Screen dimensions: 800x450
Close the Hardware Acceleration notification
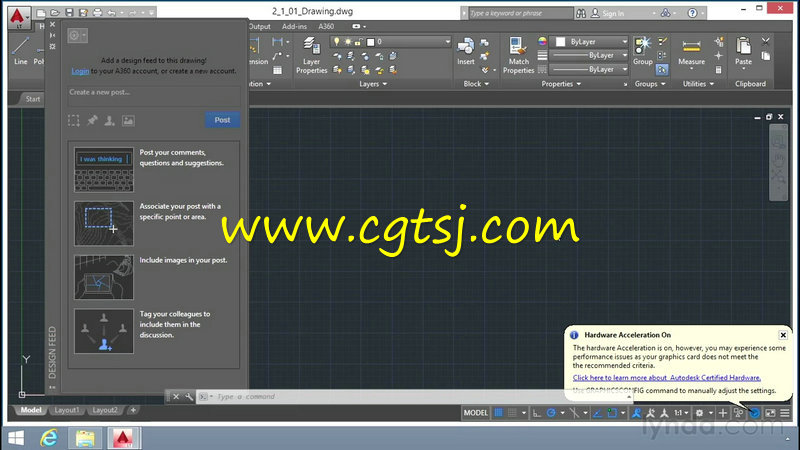coord(783,335)
